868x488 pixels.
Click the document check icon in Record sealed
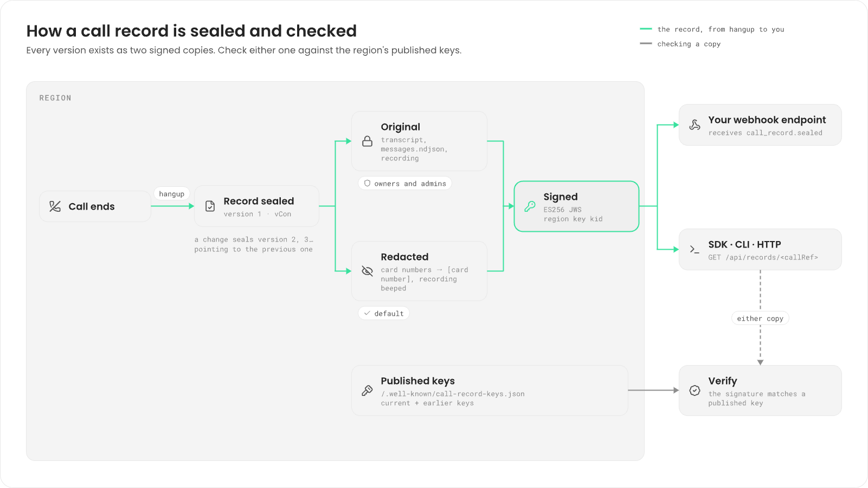tap(210, 206)
